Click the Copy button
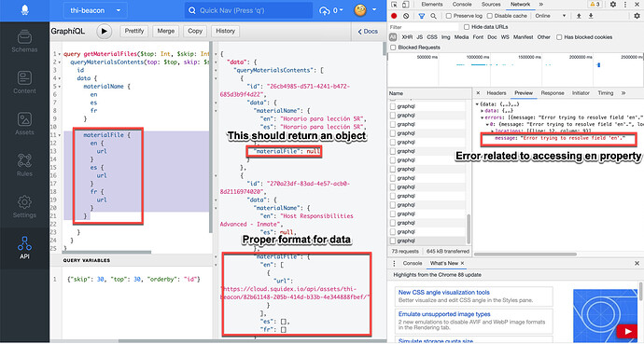This screenshot has width=644, height=344. click(195, 31)
